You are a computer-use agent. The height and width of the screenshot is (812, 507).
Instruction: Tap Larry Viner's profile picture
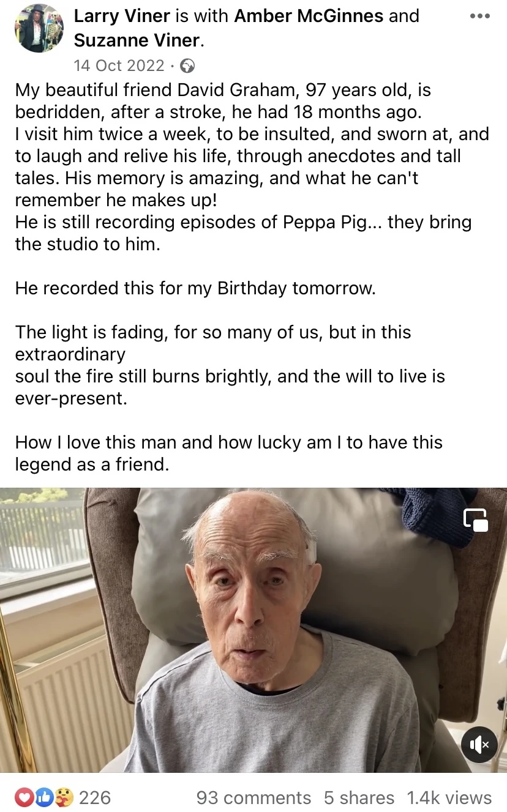coord(39,28)
